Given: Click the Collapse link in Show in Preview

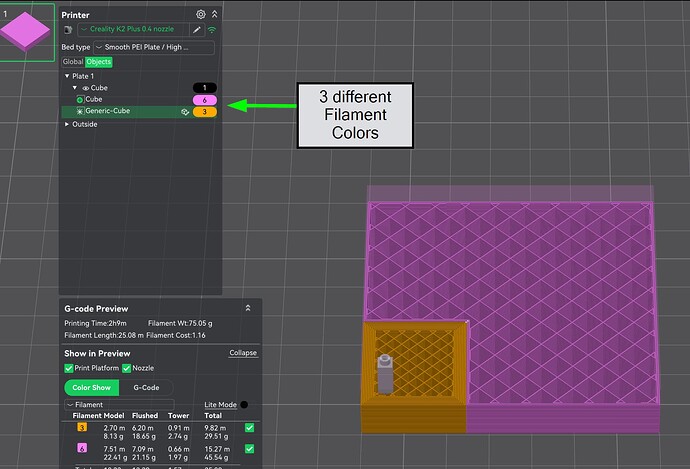Looking at the screenshot, I should pos(243,353).
